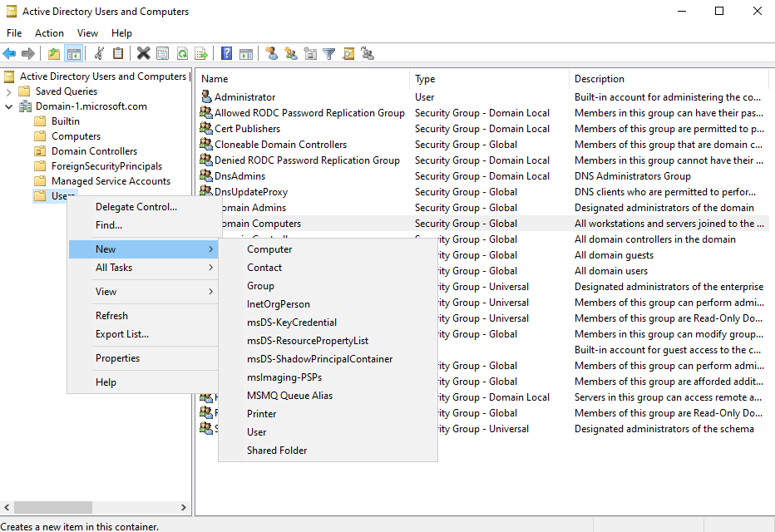Click the Find objects magnifier icon
Image resolution: width=775 pixels, height=532 pixels.
[350, 53]
